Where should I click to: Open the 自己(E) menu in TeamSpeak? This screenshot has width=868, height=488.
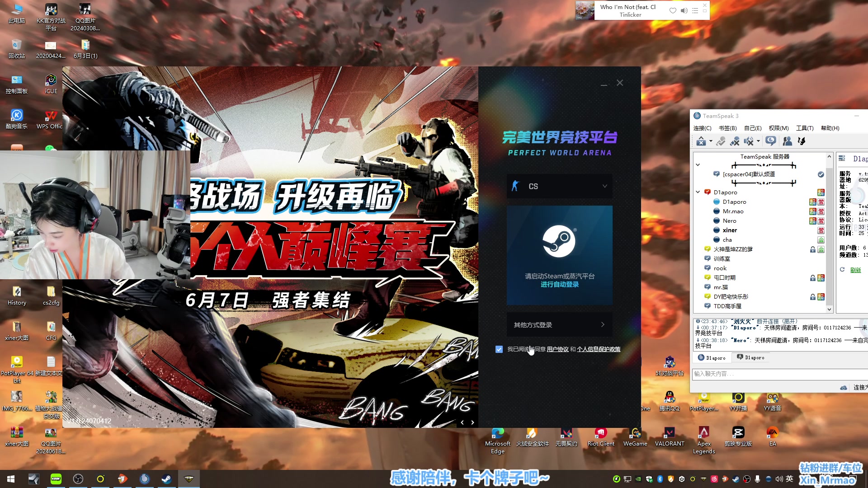(753, 128)
